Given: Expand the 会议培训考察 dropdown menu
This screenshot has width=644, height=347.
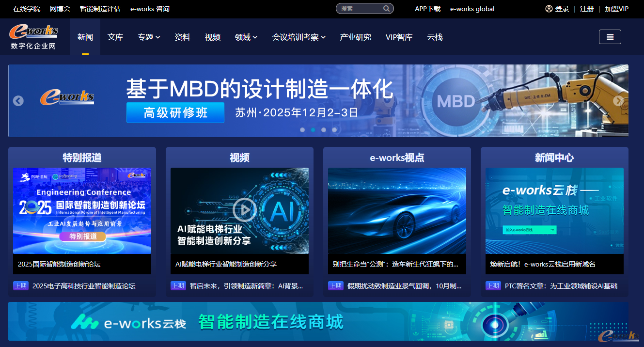Looking at the screenshot, I should click(298, 37).
